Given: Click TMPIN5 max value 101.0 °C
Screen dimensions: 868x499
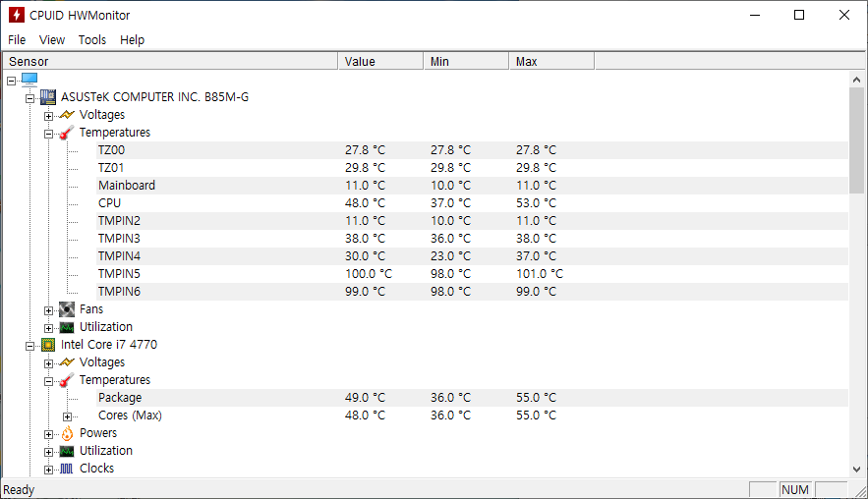Looking at the screenshot, I should click(539, 274).
